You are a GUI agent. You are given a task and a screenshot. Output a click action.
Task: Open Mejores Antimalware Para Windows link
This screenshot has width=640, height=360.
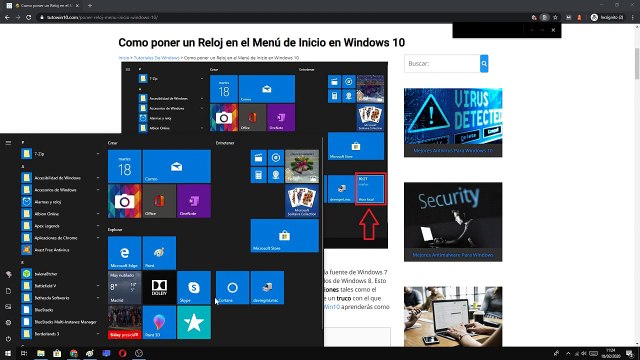(x=453, y=255)
